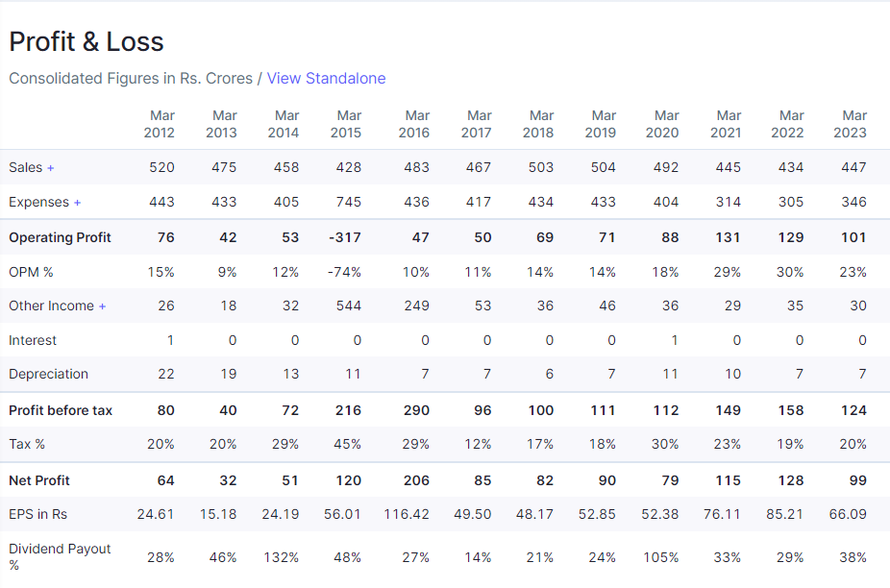Open the View Standalone link

(326, 78)
